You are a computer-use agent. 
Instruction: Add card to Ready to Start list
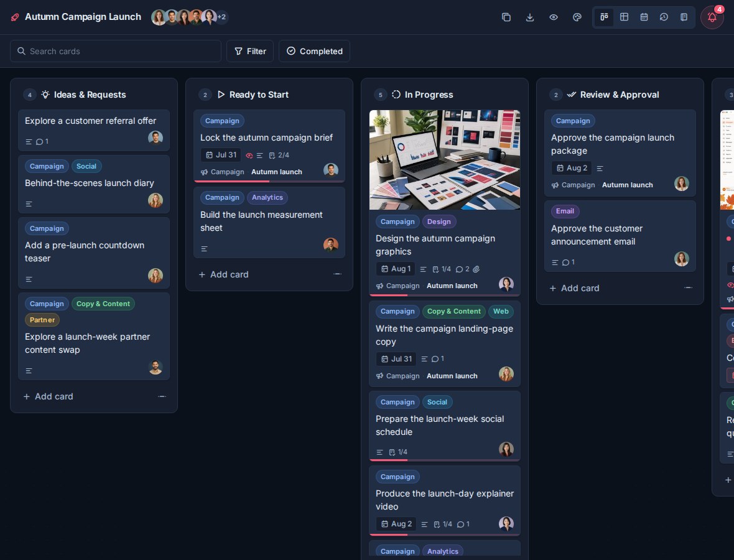[223, 274]
